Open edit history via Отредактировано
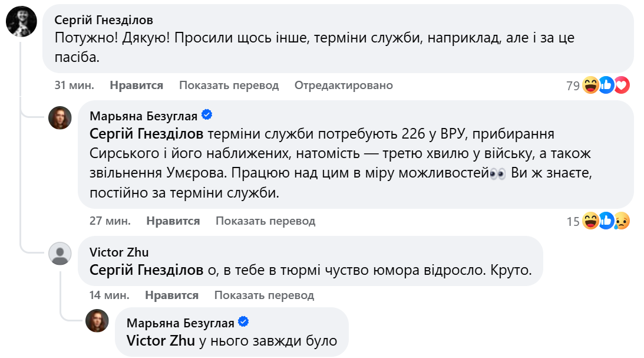The height and width of the screenshot is (358, 644). pyautogui.click(x=344, y=86)
